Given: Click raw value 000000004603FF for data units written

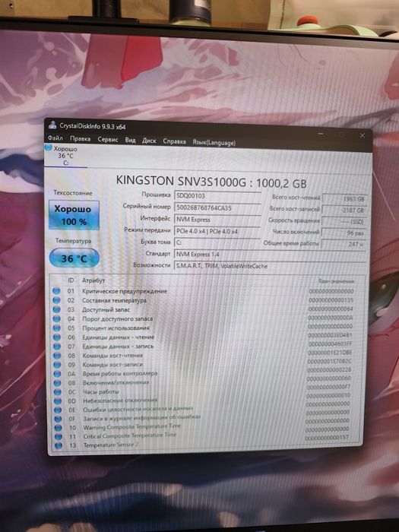Looking at the screenshot, I should tap(329, 344).
